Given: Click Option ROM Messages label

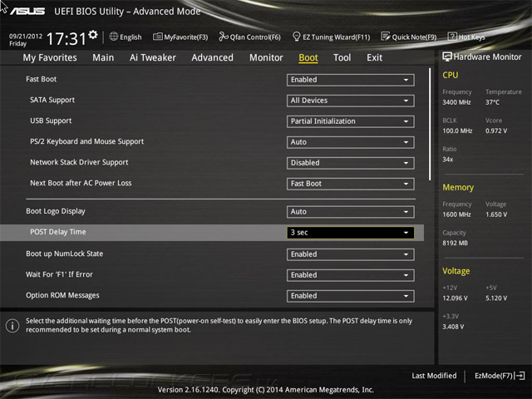Looking at the screenshot, I should (x=63, y=295).
